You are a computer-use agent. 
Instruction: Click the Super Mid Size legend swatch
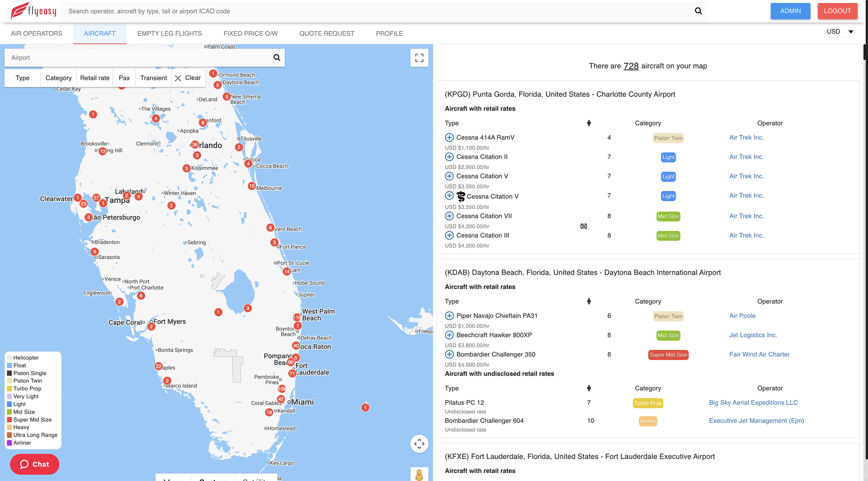pos(10,420)
